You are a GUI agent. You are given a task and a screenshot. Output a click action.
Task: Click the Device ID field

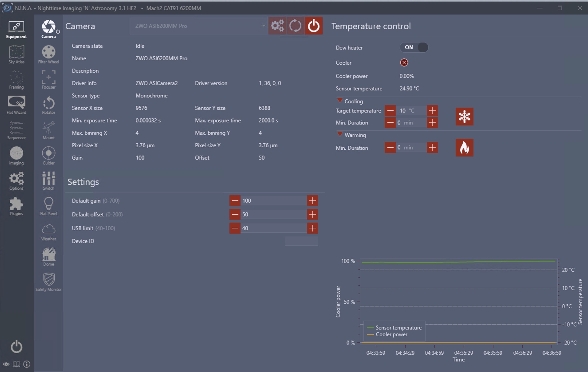(301, 241)
